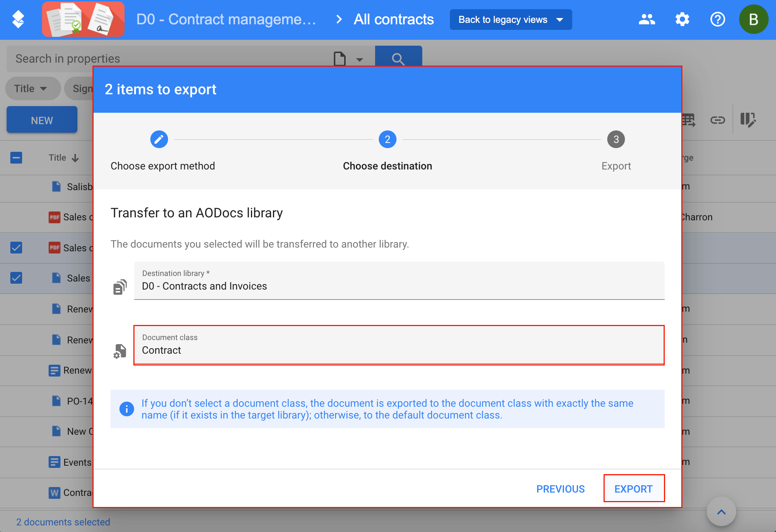Image resolution: width=776 pixels, height=532 pixels.
Task: Open the users and permissions icon
Action: click(647, 19)
